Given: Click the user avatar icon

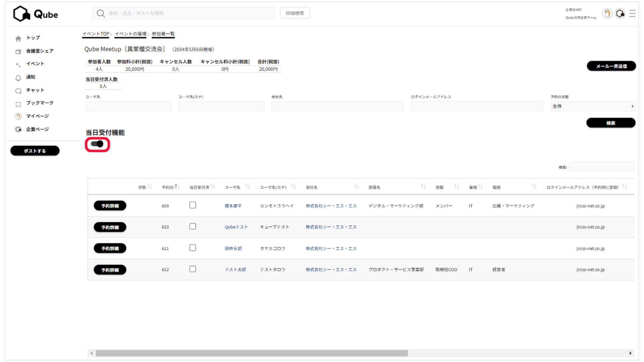Looking at the screenshot, I should (x=607, y=13).
